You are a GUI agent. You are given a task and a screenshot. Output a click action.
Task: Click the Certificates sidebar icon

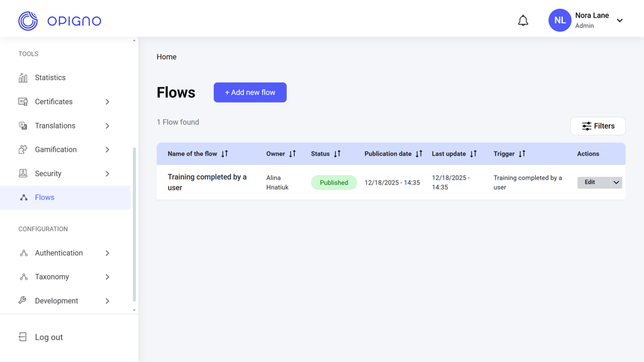click(23, 101)
